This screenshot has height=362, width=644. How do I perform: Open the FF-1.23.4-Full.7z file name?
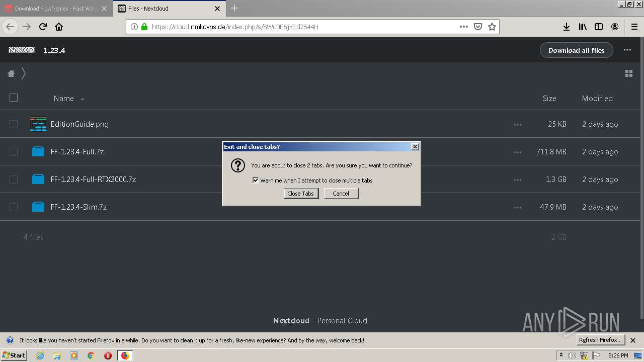(x=77, y=152)
